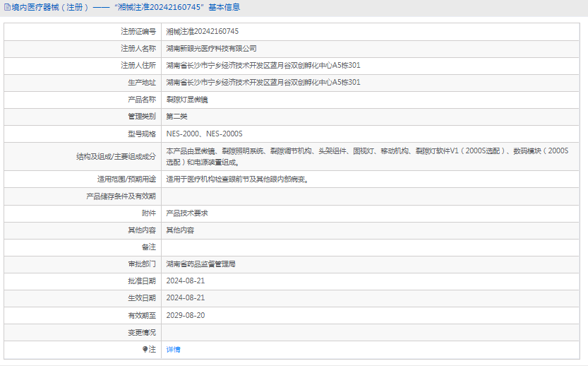
Task: Click the 附件 label
Action: click(148, 213)
